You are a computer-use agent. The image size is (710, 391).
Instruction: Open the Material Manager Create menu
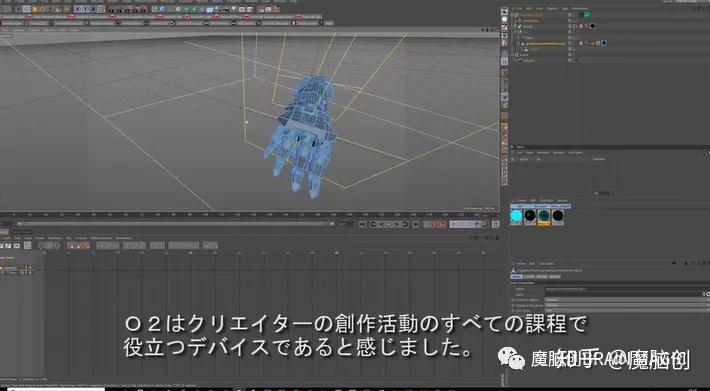click(521, 200)
